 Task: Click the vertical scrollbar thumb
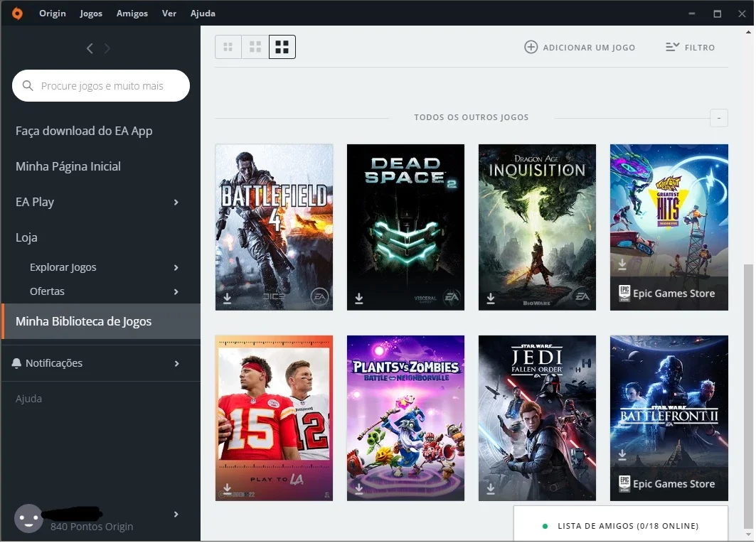[748, 396]
